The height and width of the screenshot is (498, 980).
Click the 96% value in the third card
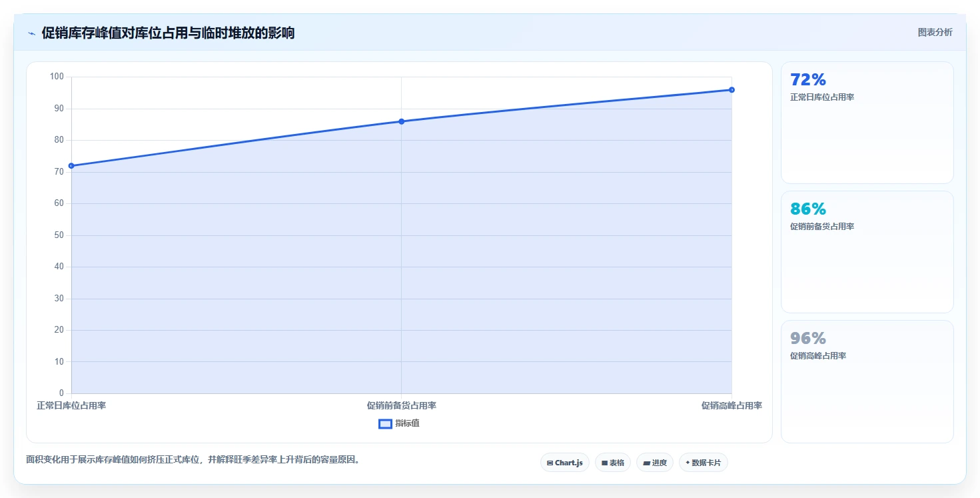pos(808,339)
